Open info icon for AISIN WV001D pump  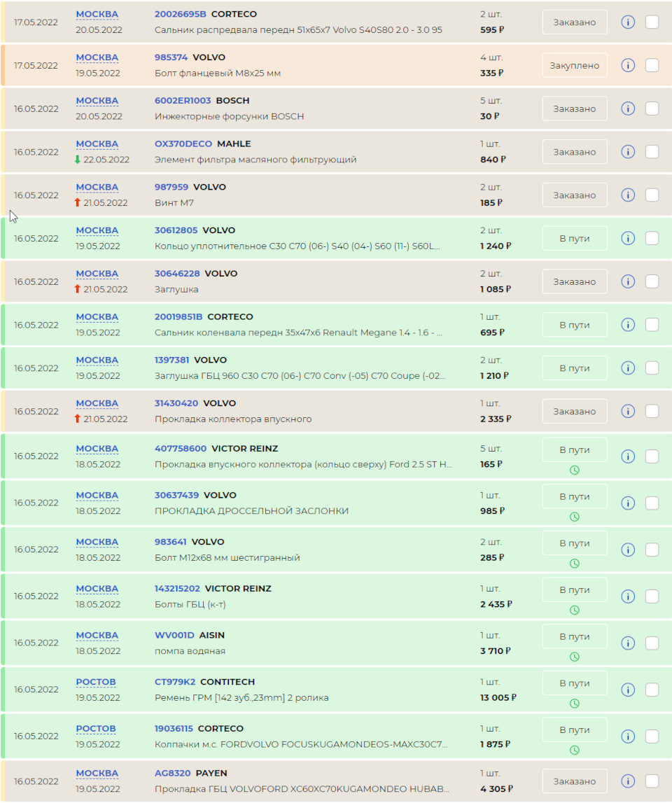pyautogui.click(x=628, y=643)
